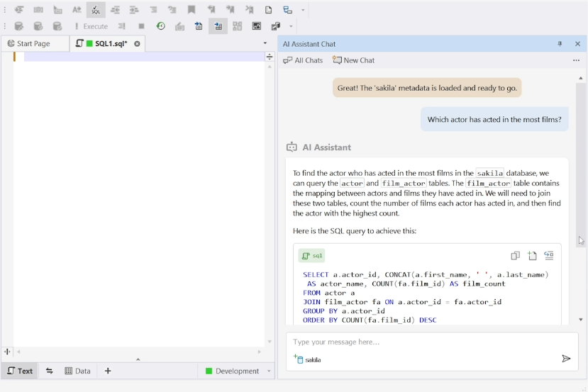Expand the Development connection dropdown
Viewport: 588px width, 392px height.
click(x=269, y=371)
